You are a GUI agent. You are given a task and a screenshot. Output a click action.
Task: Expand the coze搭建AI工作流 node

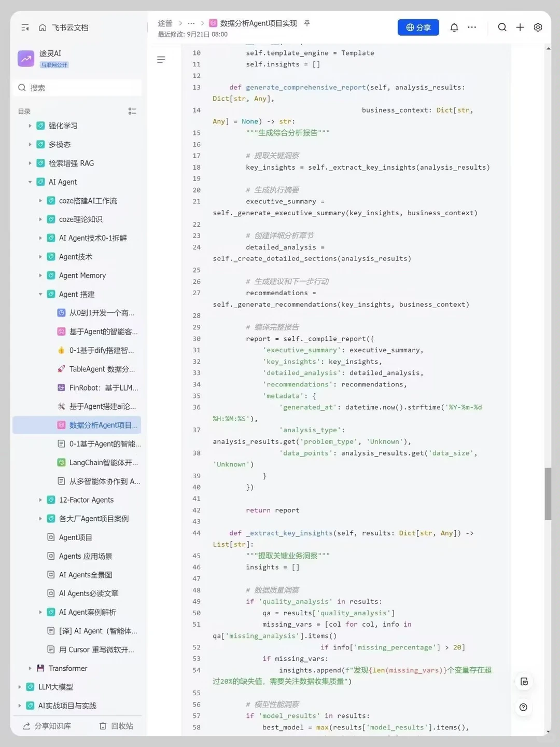(40, 201)
